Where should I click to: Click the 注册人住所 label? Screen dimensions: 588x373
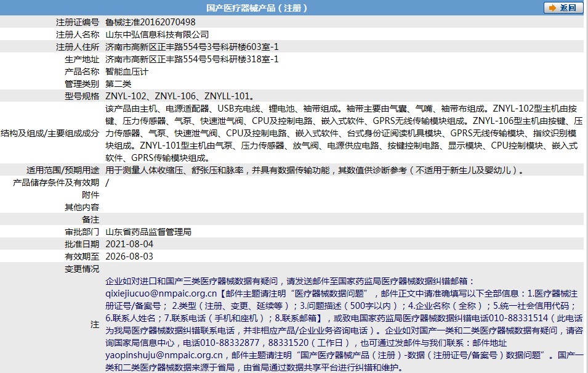click(x=78, y=47)
